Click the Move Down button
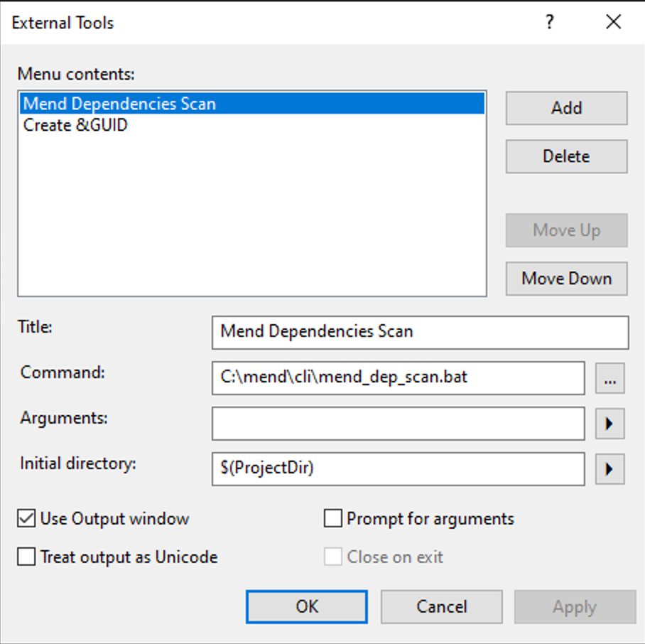 pos(566,279)
